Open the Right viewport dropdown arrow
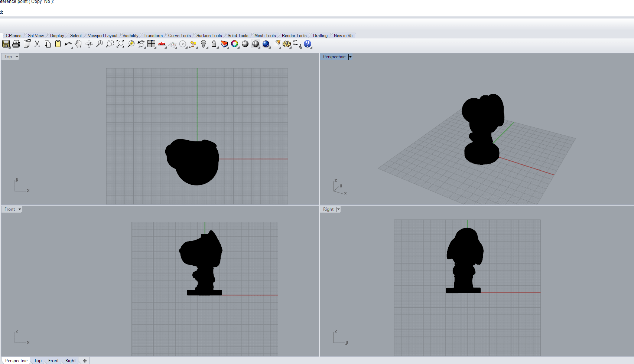 tap(338, 209)
